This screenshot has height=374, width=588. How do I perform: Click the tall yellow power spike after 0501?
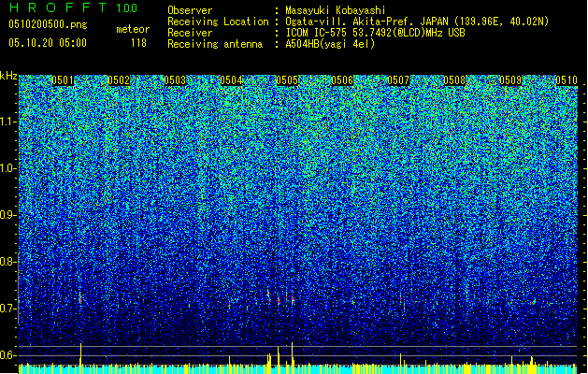coord(80,354)
